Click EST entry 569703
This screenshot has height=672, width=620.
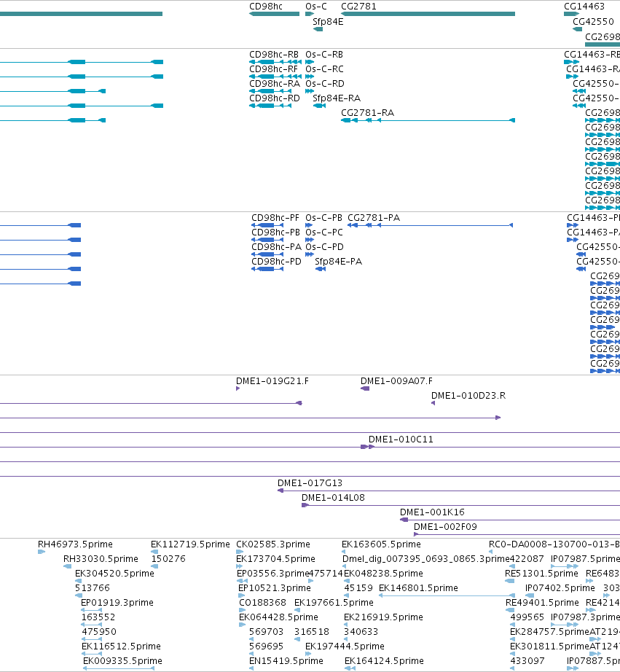point(267,632)
